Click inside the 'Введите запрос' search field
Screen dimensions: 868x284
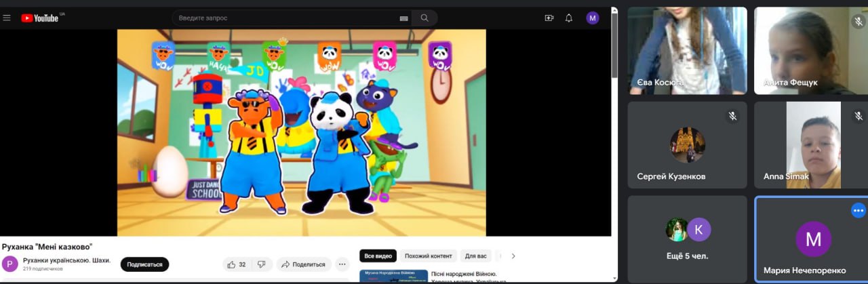coord(285,18)
